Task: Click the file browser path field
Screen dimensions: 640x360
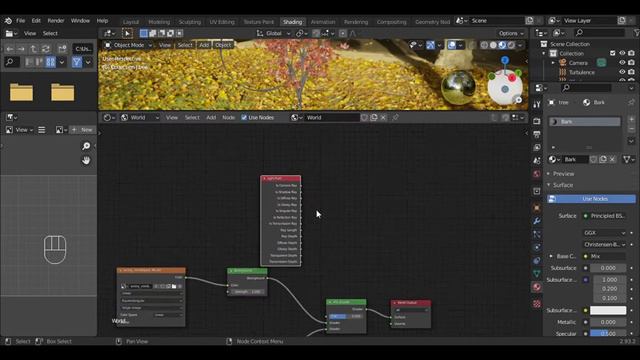Action: pyautogui.click(x=83, y=49)
